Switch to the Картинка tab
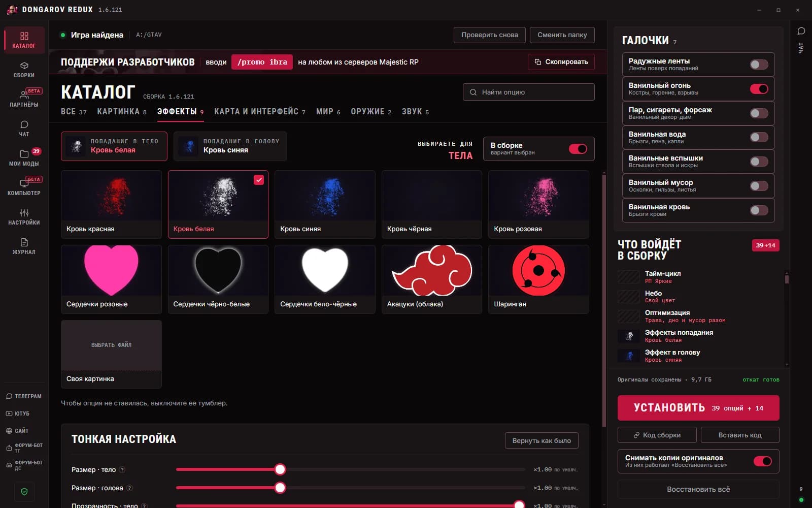812x508 pixels. pyautogui.click(x=122, y=112)
